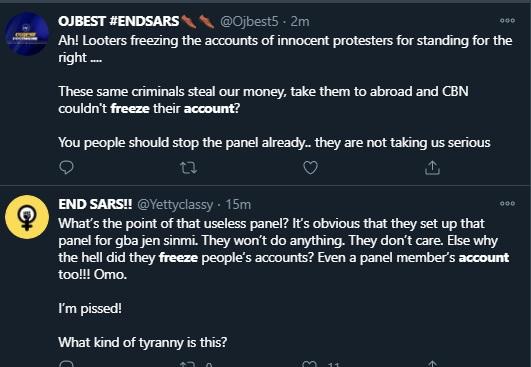This screenshot has width=531, height=367.
Task: Open the 15m timestamp of second tweet
Action: (x=238, y=204)
